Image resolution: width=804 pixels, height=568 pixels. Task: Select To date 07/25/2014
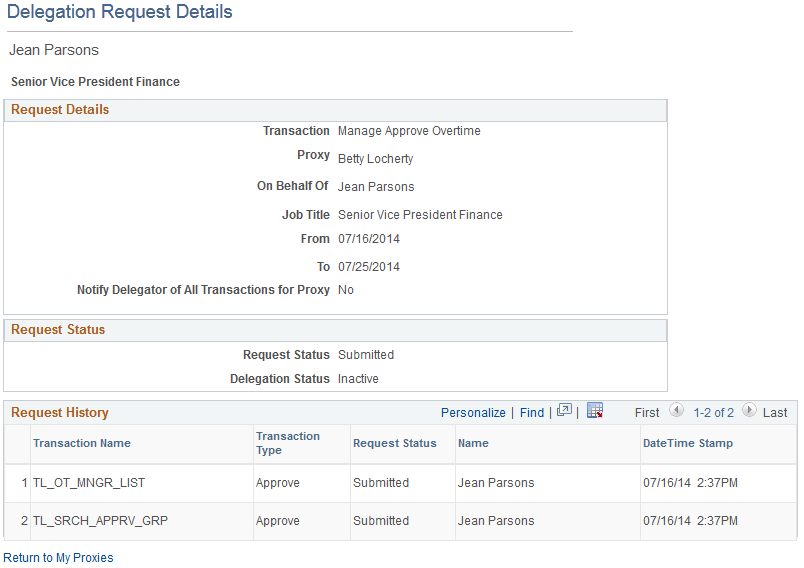tap(369, 267)
